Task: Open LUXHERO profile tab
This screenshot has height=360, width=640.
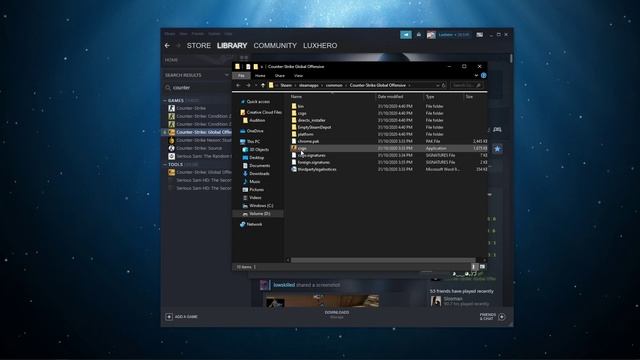Action: [x=320, y=46]
